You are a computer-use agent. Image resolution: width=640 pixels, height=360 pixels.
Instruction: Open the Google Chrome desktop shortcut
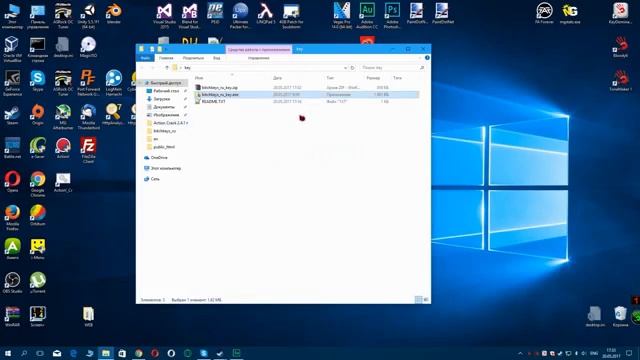38,184
